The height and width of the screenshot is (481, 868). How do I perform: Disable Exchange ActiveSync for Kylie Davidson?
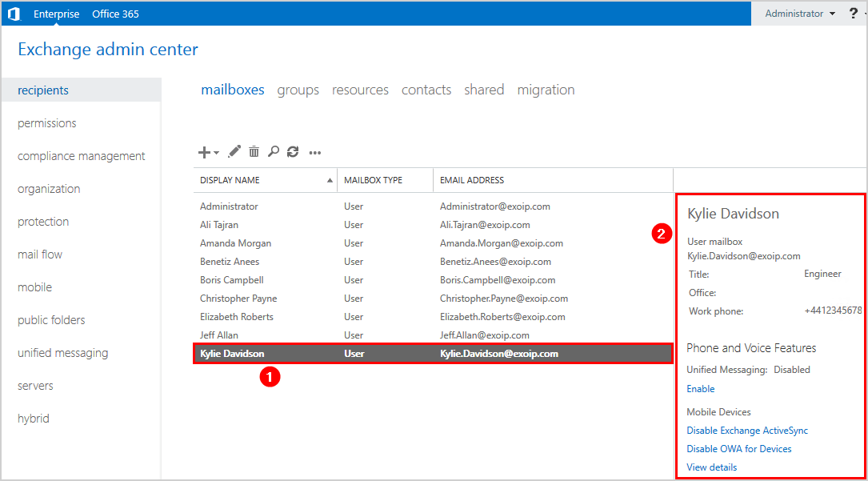pyautogui.click(x=746, y=430)
